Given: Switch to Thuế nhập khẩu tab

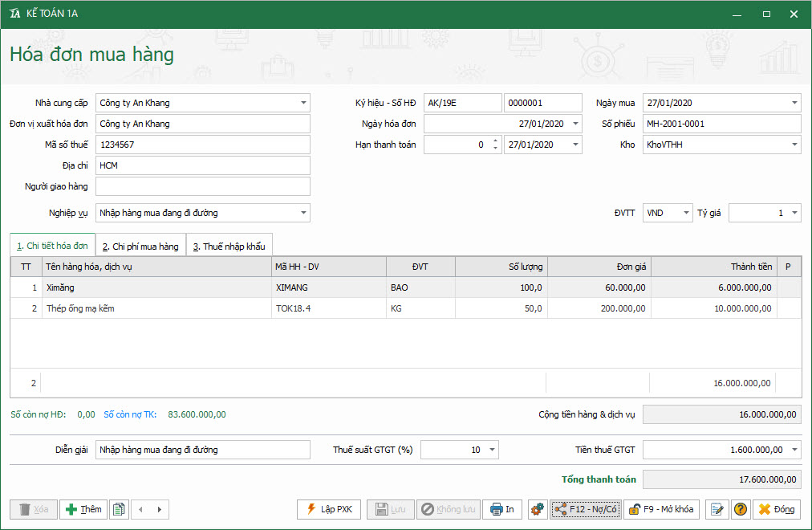Looking at the screenshot, I should [x=229, y=246].
